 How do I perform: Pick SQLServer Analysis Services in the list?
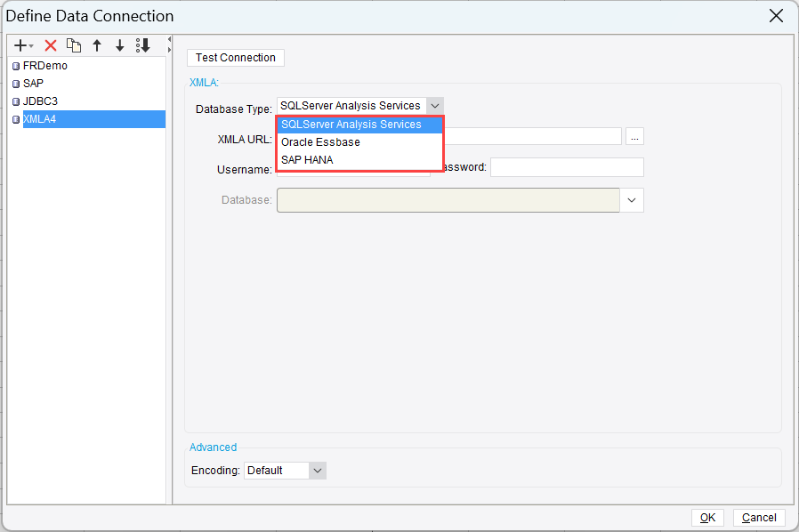pyautogui.click(x=351, y=125)
